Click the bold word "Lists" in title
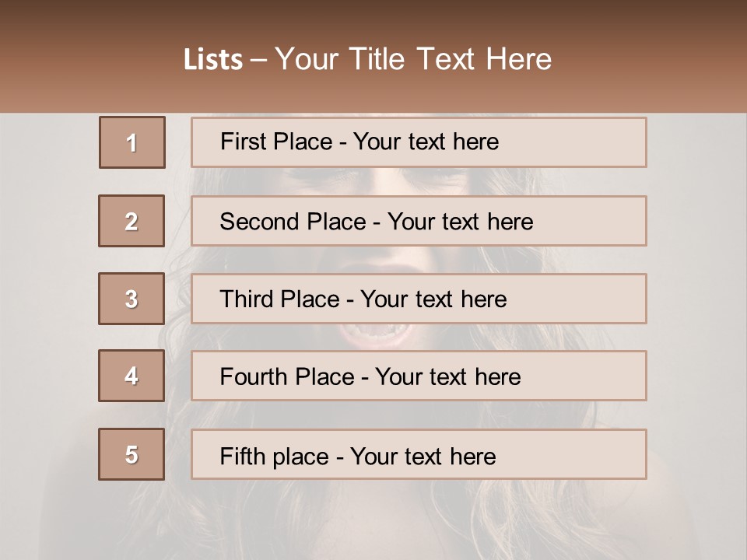This screenshot has height=560, width=747. coord(212,59)
